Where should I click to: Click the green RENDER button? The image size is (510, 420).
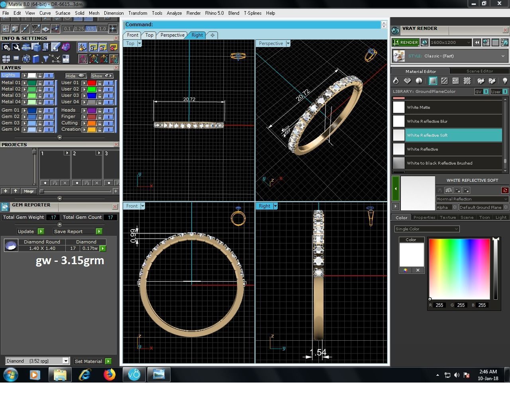[405, 42]
